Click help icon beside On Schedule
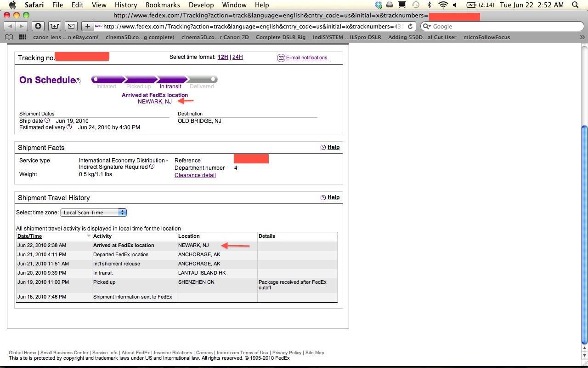Image resolution: width=588 pixels, height=368 pixels. (78, 81)
